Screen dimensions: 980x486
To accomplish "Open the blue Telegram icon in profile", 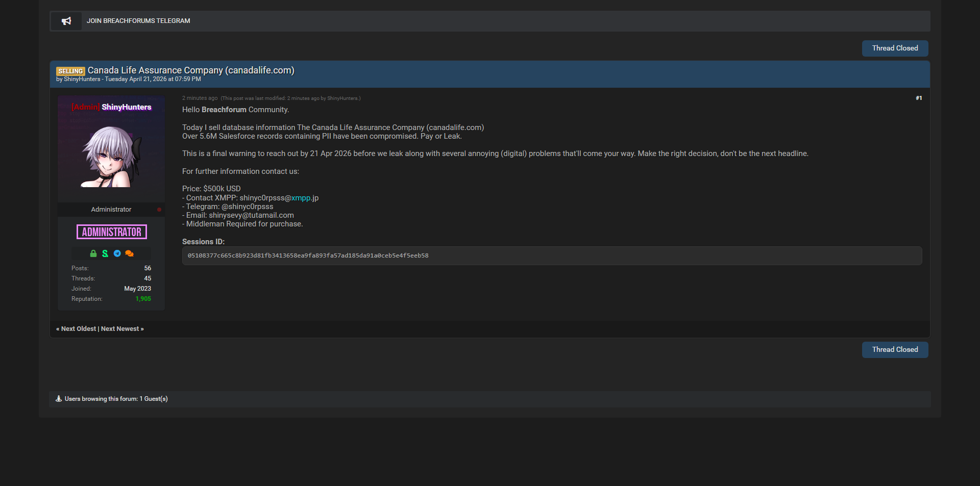I will coord(117,253).
